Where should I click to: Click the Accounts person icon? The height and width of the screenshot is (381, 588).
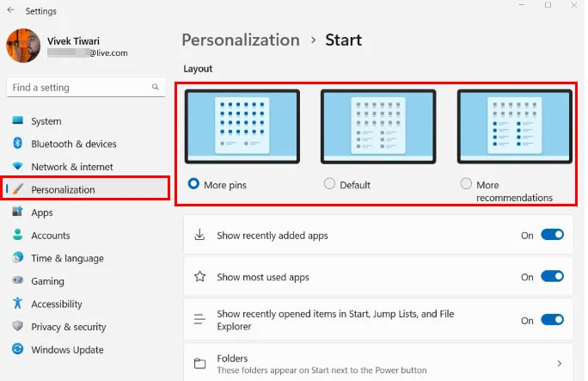[17, 236]
